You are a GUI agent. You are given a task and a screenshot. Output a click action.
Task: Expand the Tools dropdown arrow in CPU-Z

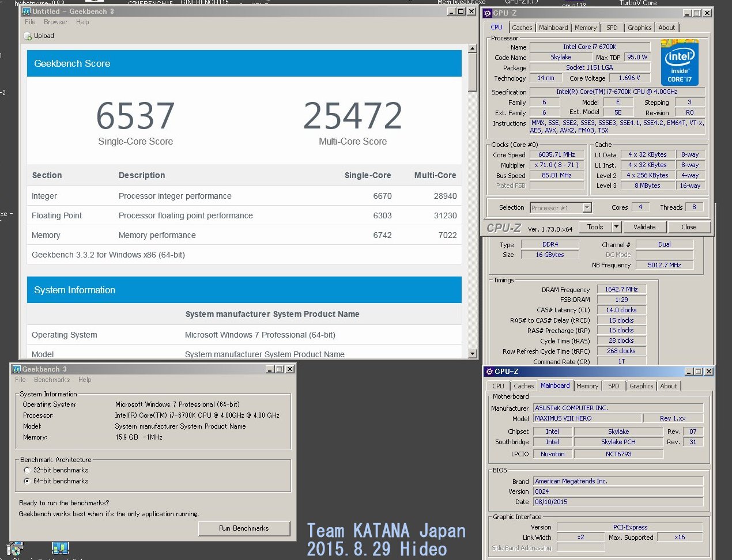click(616, 227)
